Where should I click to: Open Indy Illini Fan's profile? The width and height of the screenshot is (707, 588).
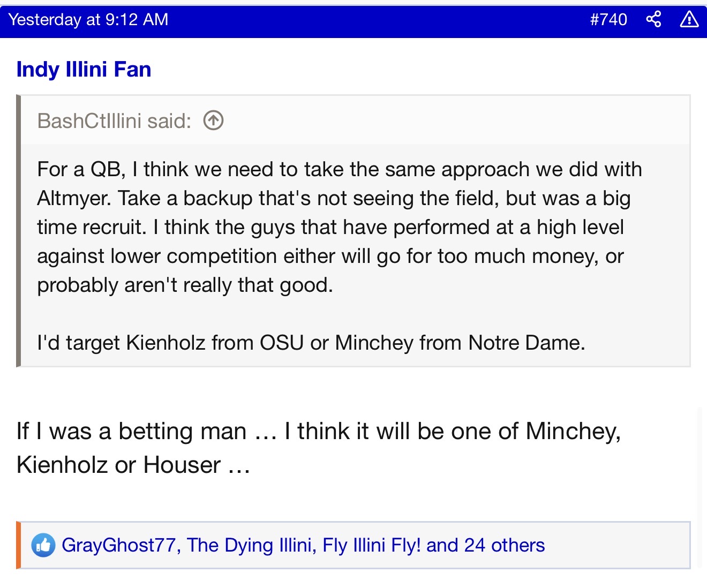point(84,70)
